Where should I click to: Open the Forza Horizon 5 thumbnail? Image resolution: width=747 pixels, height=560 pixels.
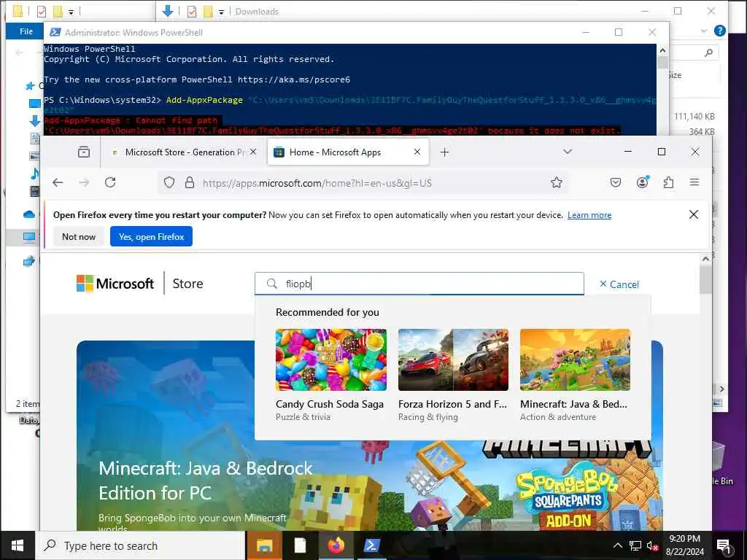(x=453, y=359)
